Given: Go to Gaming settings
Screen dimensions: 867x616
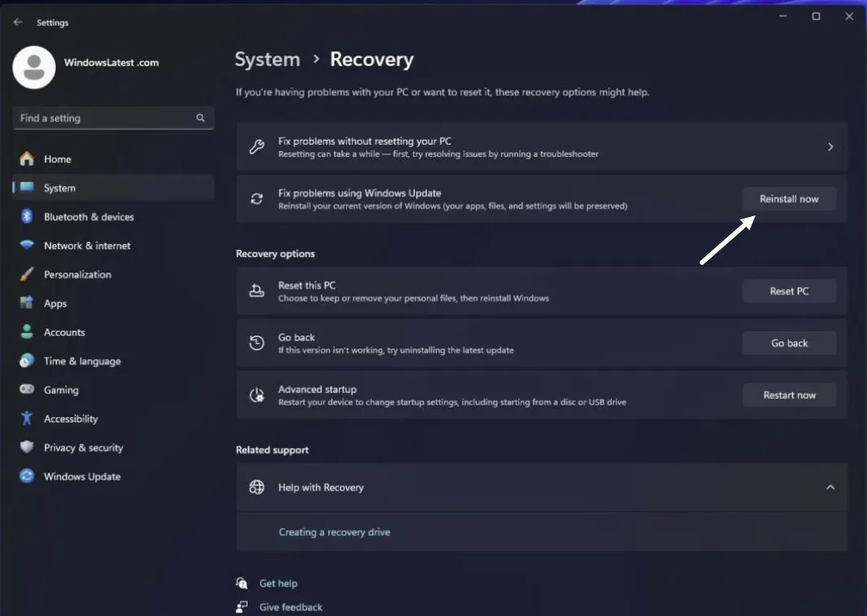Looking at the screenshot, I should click(x=113, y=390).
